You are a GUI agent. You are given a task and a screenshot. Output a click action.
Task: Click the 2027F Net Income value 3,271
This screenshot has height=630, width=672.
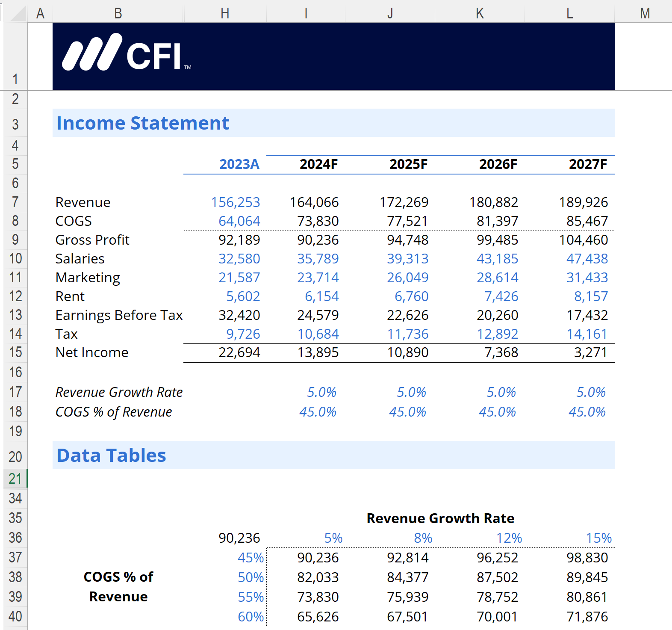point(590,352)
